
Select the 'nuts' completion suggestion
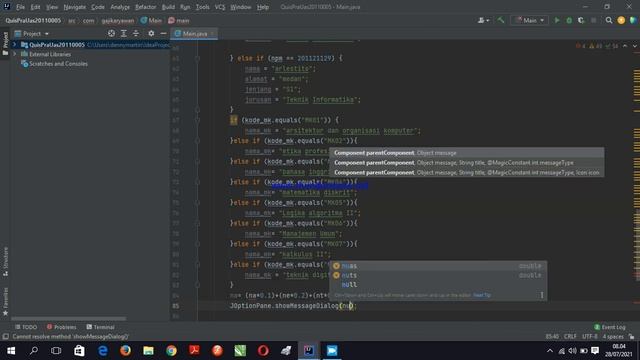click(438, 275)
